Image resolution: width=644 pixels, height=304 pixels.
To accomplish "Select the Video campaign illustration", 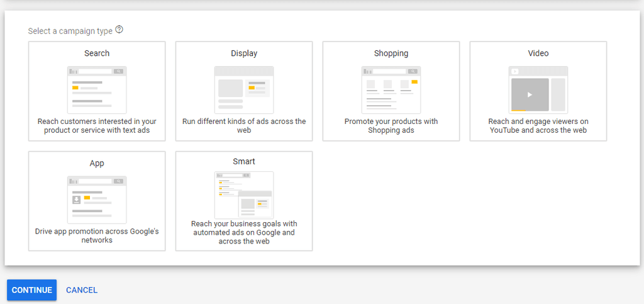I will pyautogui.click(x=538, y=90).
